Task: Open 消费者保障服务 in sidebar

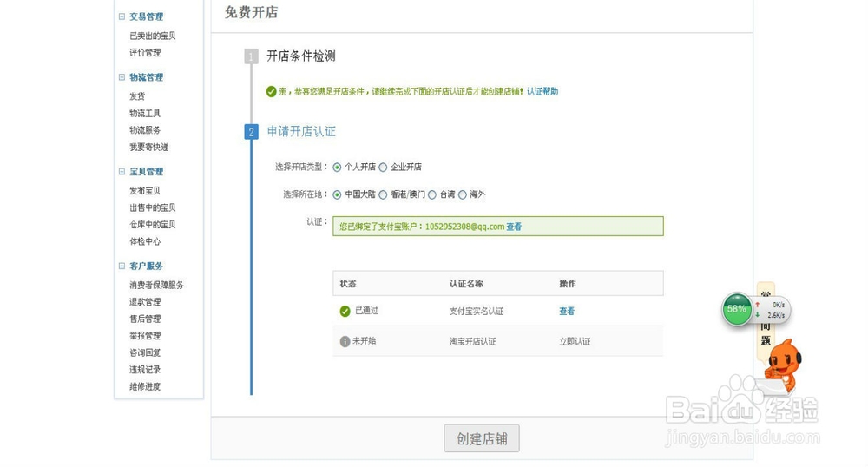Action: 156,285
